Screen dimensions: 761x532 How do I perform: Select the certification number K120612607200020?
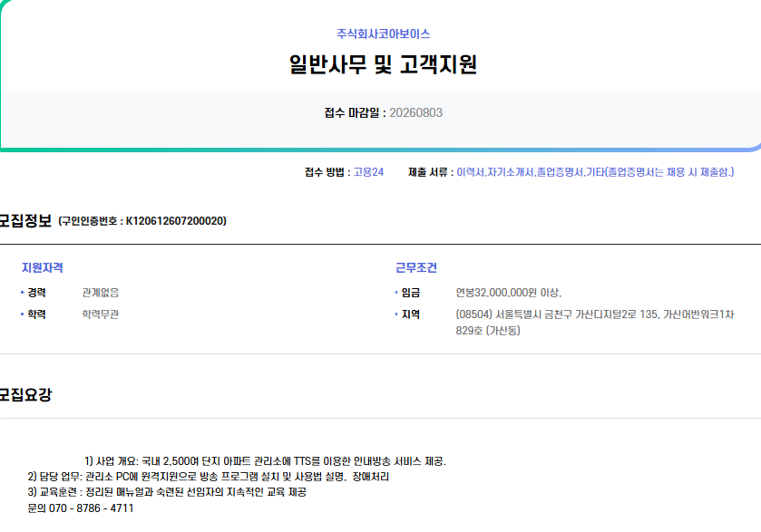click(176, 221)
